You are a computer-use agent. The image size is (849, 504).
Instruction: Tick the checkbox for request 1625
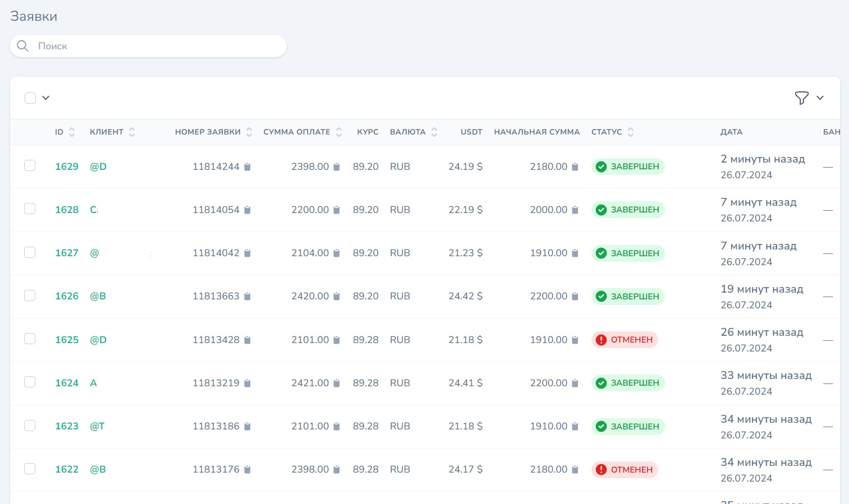tap(30, 339)
